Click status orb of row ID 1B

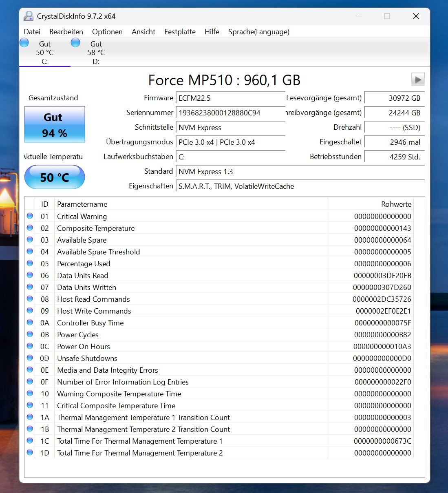click(30, 429)
